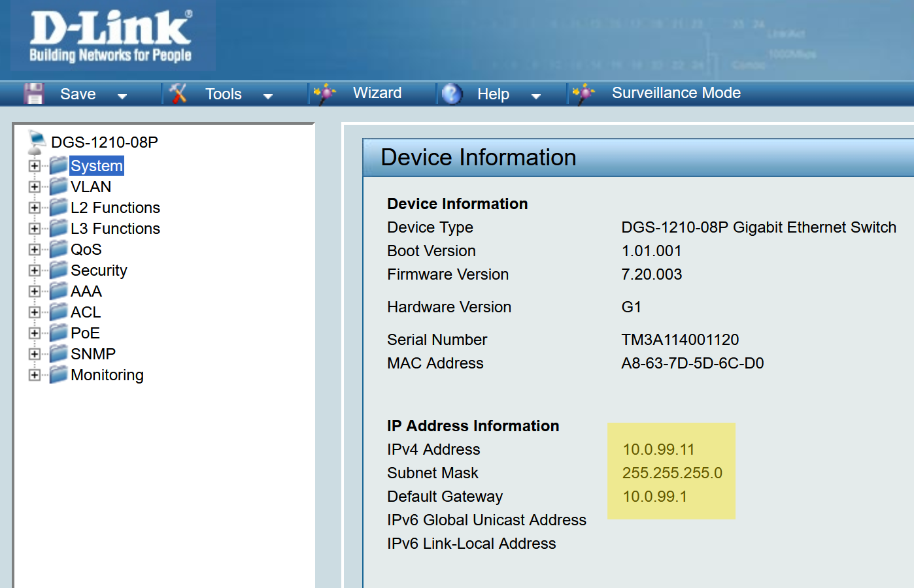Switch to Surveillance Mode
Screen dimensions: 914x588
coord(676,93)
